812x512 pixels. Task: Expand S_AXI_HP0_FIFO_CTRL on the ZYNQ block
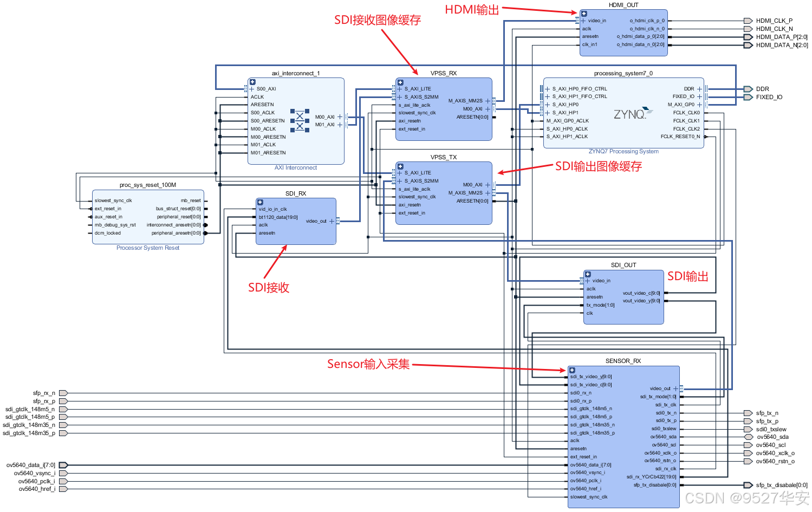548,89
